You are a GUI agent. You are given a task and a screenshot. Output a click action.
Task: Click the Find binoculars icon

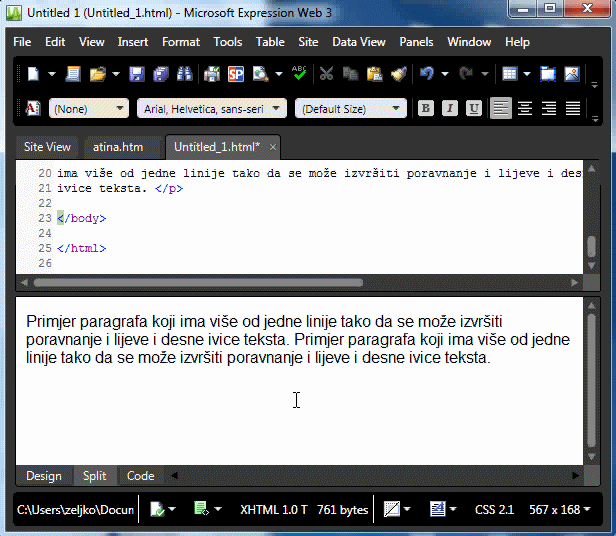coord(184,74)
